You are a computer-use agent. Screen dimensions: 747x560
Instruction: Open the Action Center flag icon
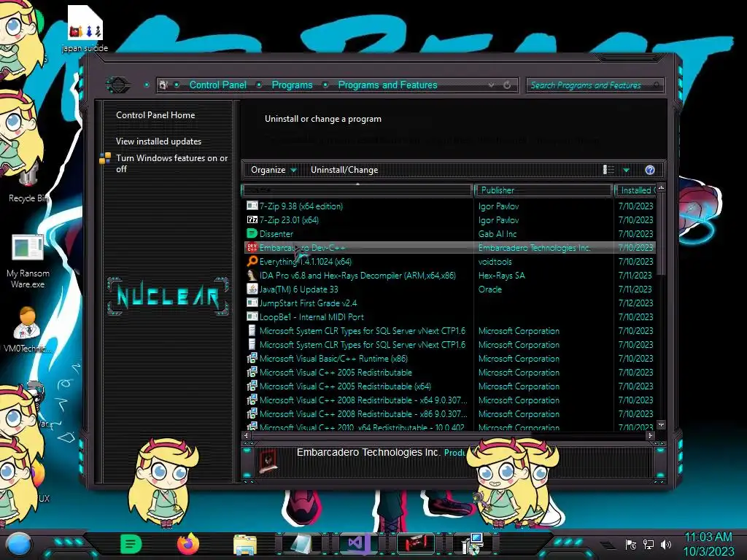(631, 544)
